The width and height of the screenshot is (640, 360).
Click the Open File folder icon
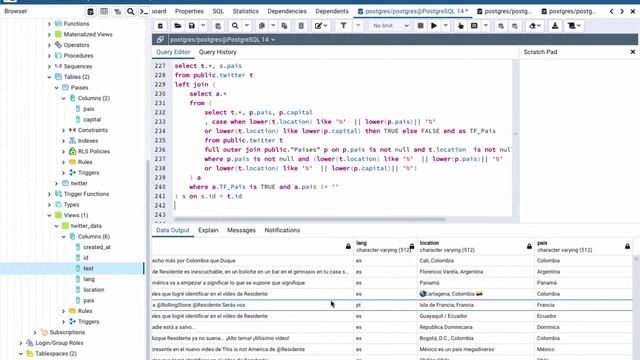tap(178, 26)
